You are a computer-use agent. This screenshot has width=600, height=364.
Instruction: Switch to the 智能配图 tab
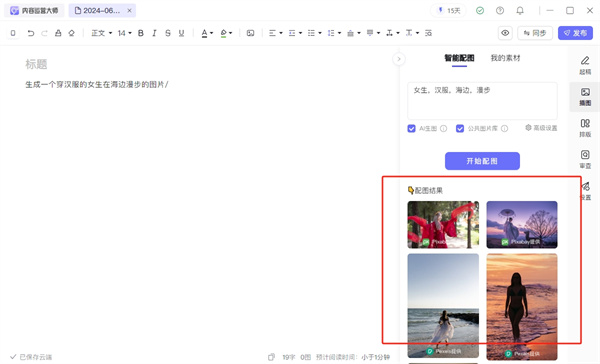coord(459,58)
